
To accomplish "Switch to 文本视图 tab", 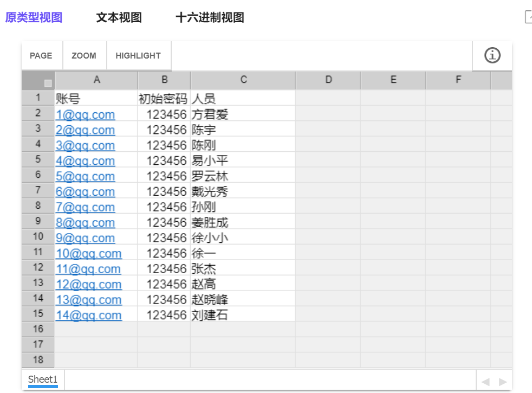I will 119,17.
